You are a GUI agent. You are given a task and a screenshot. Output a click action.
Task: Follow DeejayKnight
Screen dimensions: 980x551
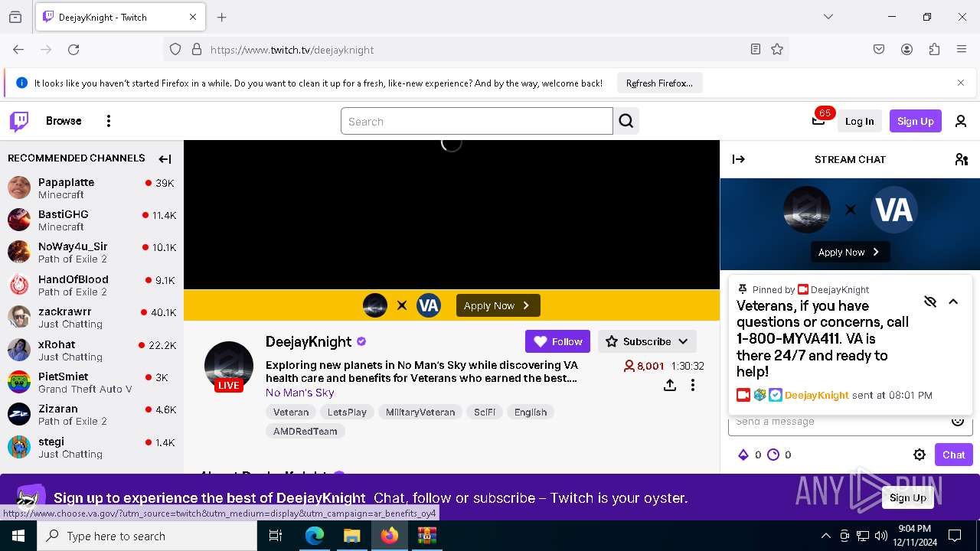click(x=557, y=341)
